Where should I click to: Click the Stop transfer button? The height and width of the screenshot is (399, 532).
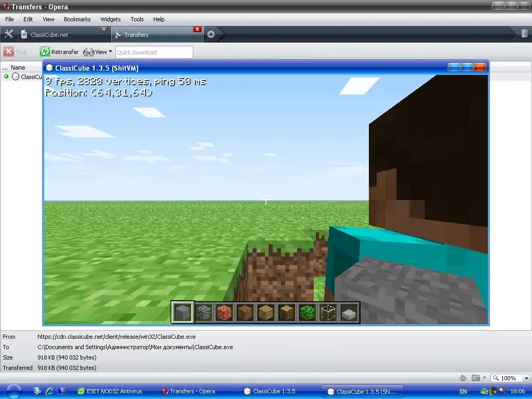15,52
